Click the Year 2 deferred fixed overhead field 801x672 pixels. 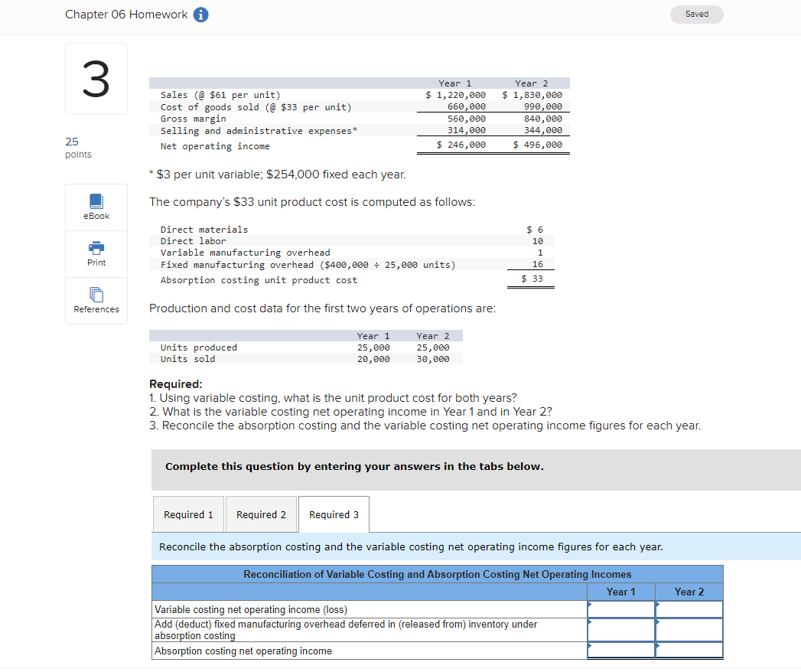[x=691, y=628]
